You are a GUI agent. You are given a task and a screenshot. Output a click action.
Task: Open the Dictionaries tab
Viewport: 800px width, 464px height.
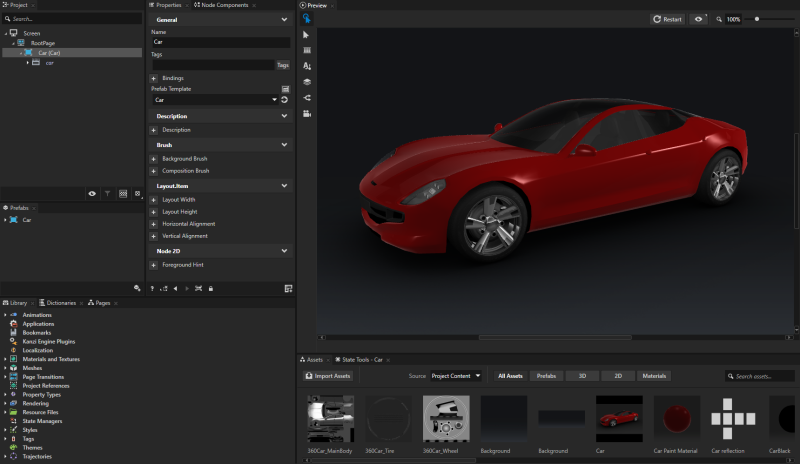(60, 302)
